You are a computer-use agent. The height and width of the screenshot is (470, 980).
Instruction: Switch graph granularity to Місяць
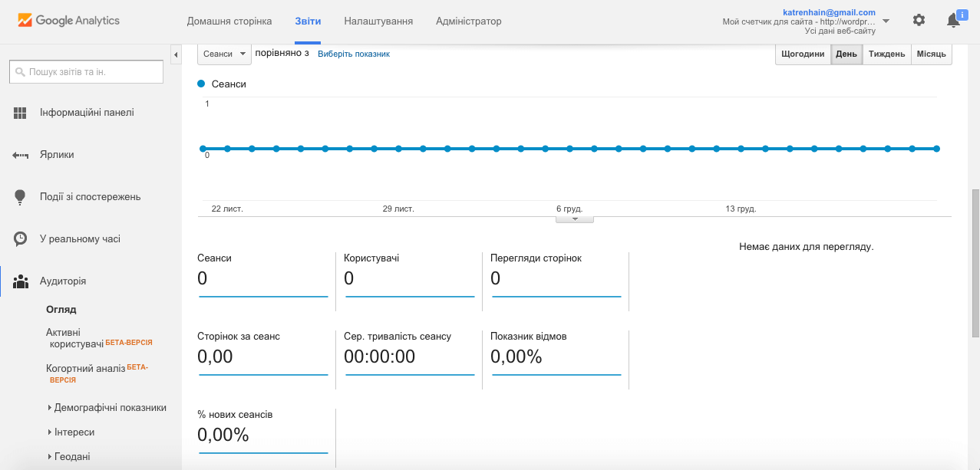point(931,54)
